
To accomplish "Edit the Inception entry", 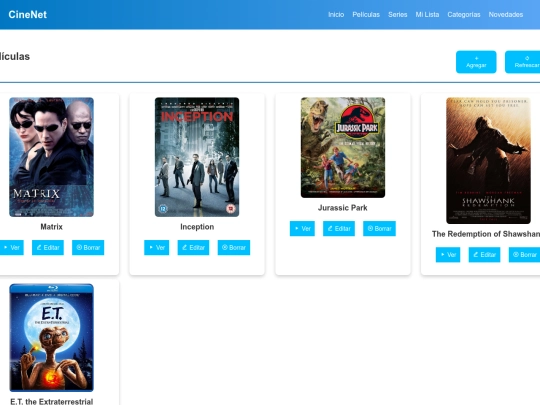I will pyautogui.click(x=193, y=248).
